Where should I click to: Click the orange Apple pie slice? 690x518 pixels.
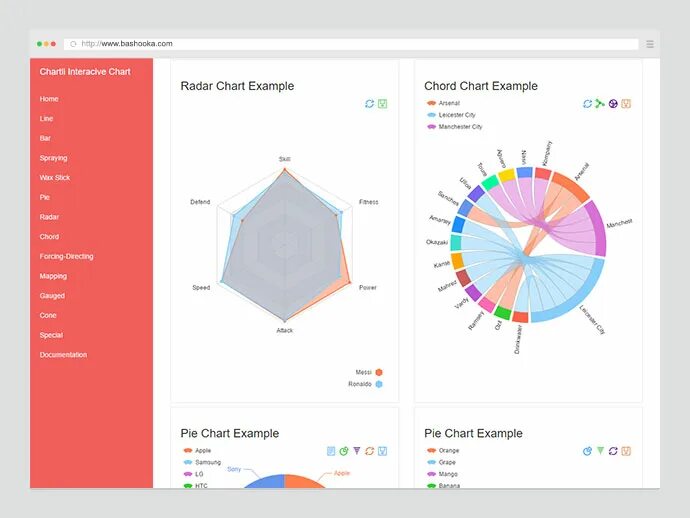[305, 481]
